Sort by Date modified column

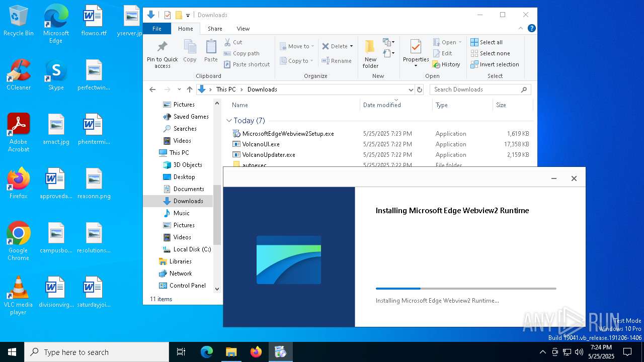tap(396, 105)
